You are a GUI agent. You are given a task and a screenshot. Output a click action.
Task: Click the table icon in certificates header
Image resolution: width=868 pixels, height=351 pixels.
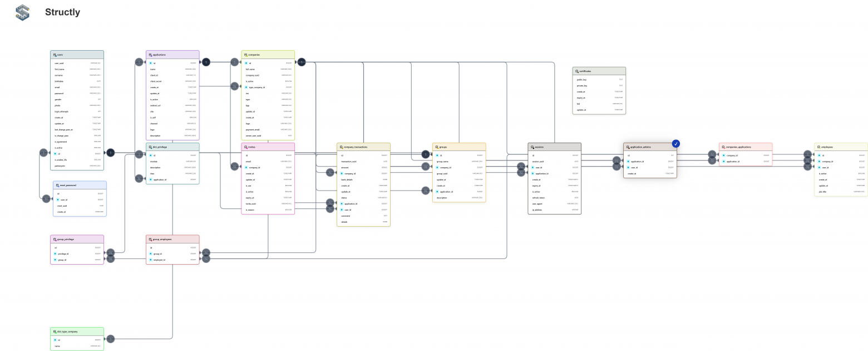pos(577,71)
